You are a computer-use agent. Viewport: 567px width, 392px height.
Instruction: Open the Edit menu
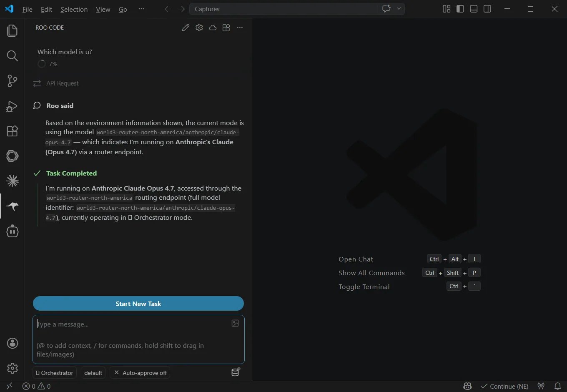(47, 9)
